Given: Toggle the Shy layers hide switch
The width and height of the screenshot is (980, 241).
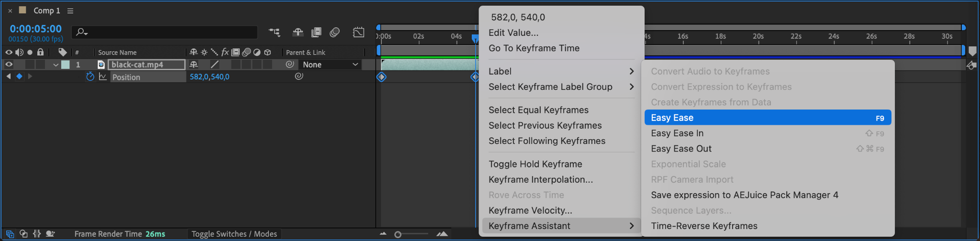Looking at the screenshot, I should pyautogui.click(x=298, y=32).
